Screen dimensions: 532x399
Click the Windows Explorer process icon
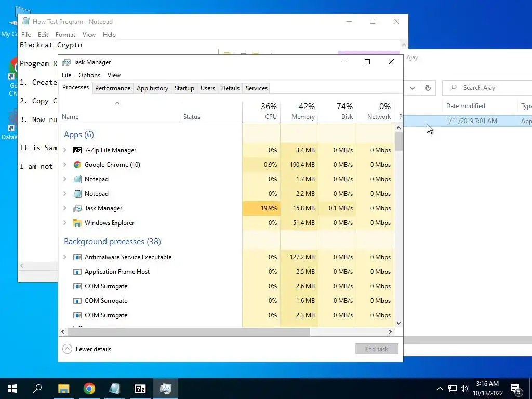[x=77, y=223]
